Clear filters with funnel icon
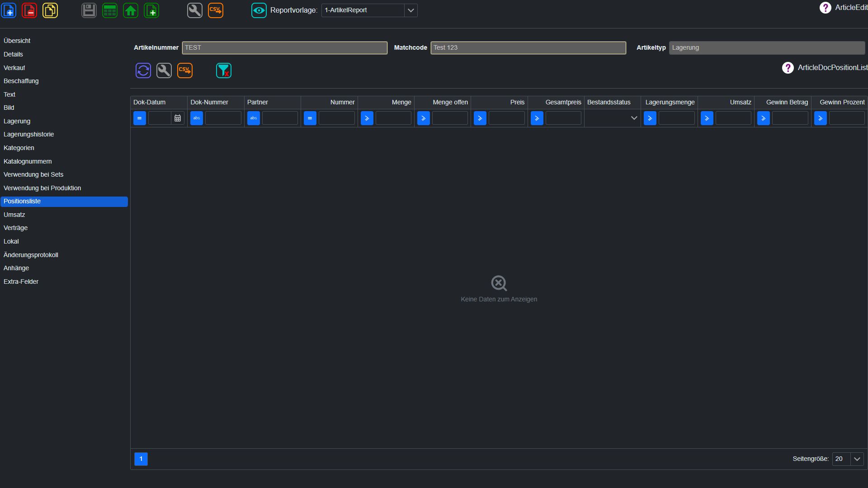The height and width of the screenshot is (488, 868). [224, 70]
